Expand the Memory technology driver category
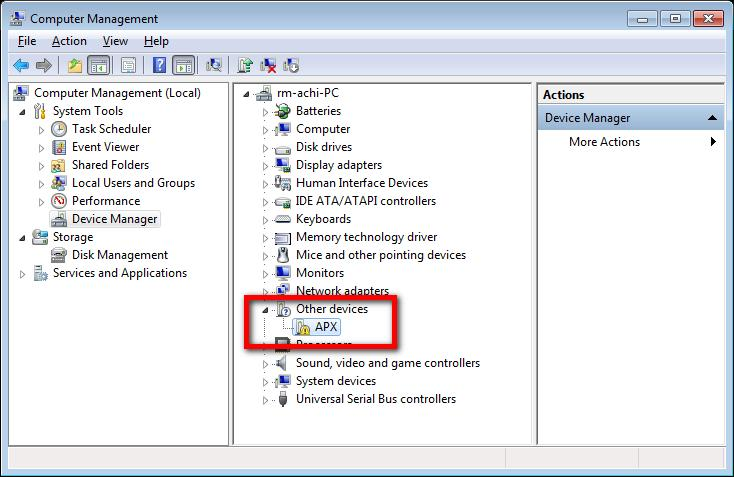 point(265,238)
